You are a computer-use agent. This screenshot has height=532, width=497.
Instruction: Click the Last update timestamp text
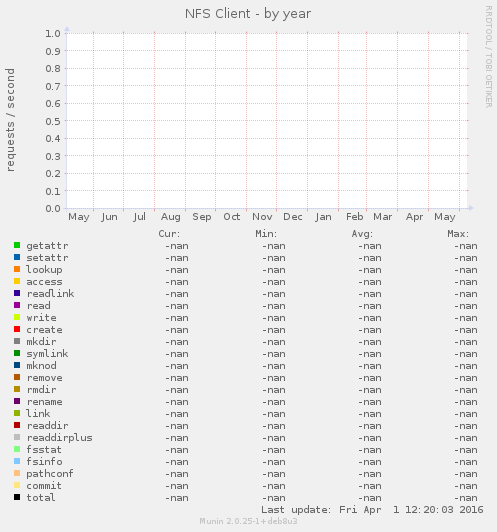point(372,510)
